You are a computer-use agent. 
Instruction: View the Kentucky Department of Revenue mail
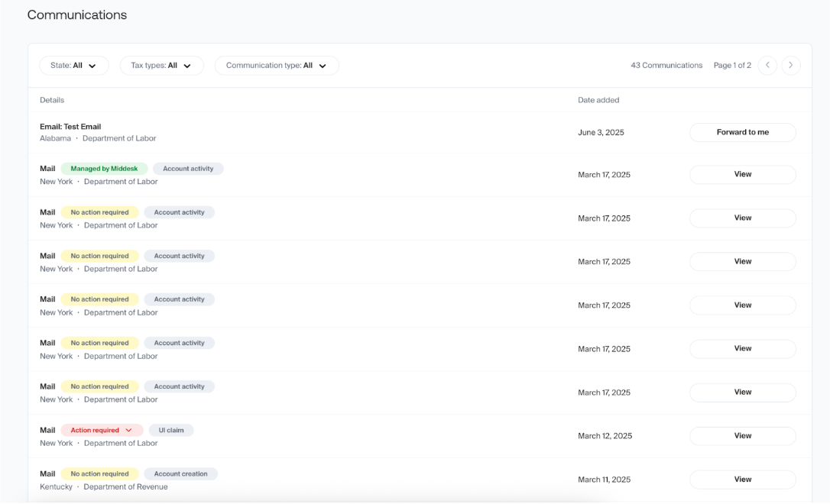click(742, 480)
